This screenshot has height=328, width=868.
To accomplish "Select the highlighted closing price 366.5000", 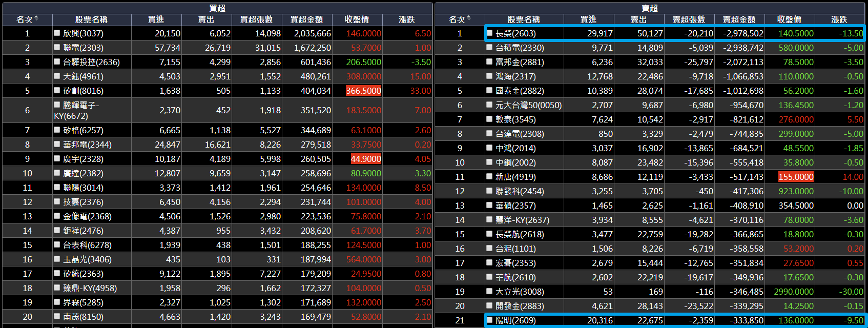I will pos(364,90).
